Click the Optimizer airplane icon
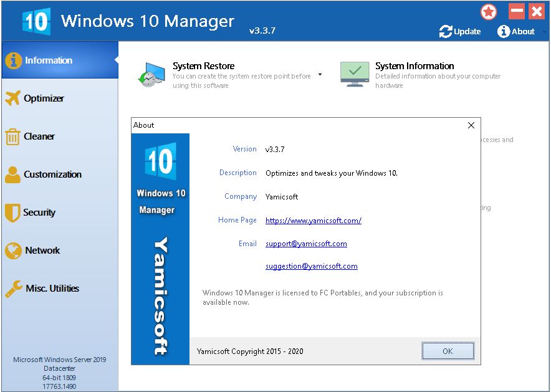 point(13,98)
